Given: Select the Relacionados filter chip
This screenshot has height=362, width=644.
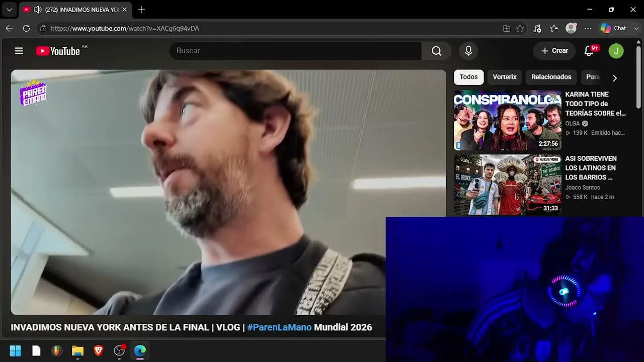Looking at the screenshot, I should click(551, 77).
